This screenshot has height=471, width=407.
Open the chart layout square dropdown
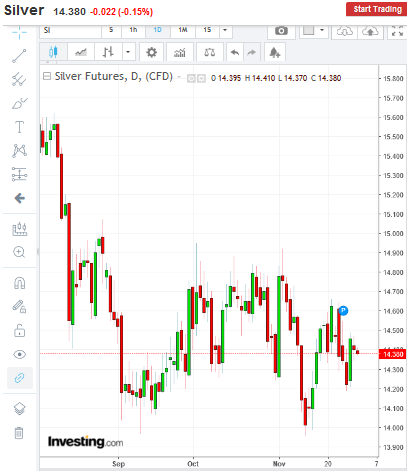(x=314, y=31)
